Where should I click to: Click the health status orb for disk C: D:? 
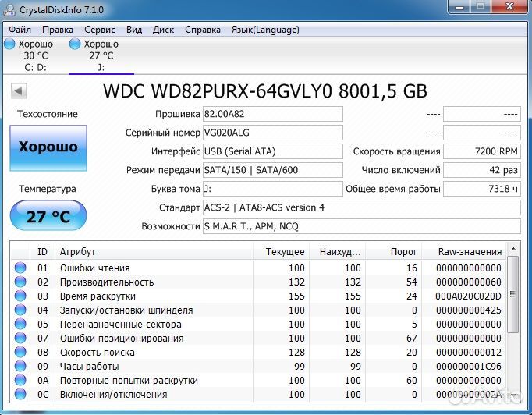[9, 44]
